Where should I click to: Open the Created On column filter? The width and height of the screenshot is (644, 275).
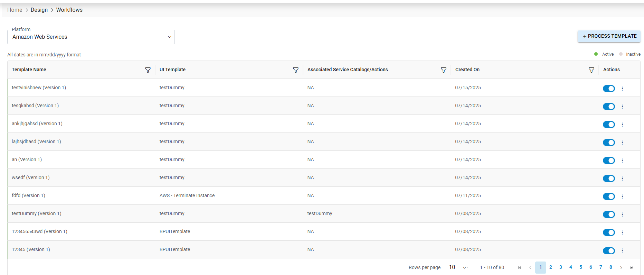point(591,70)
